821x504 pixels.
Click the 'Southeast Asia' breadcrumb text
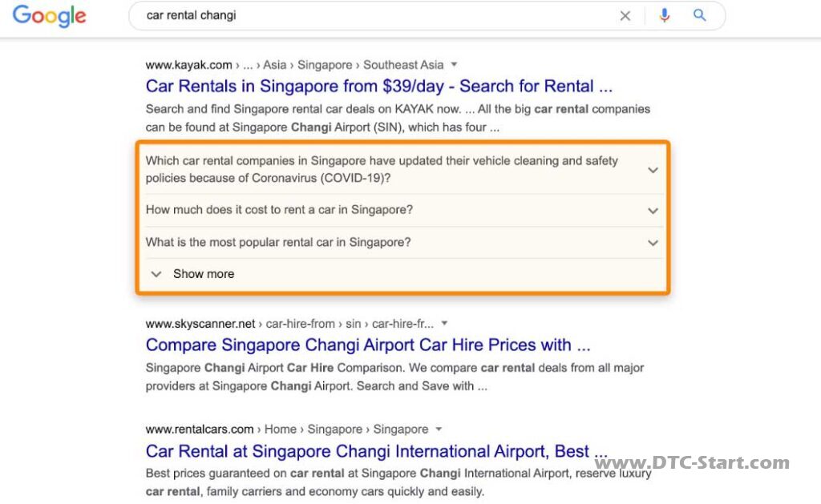[x=403, y=65]
